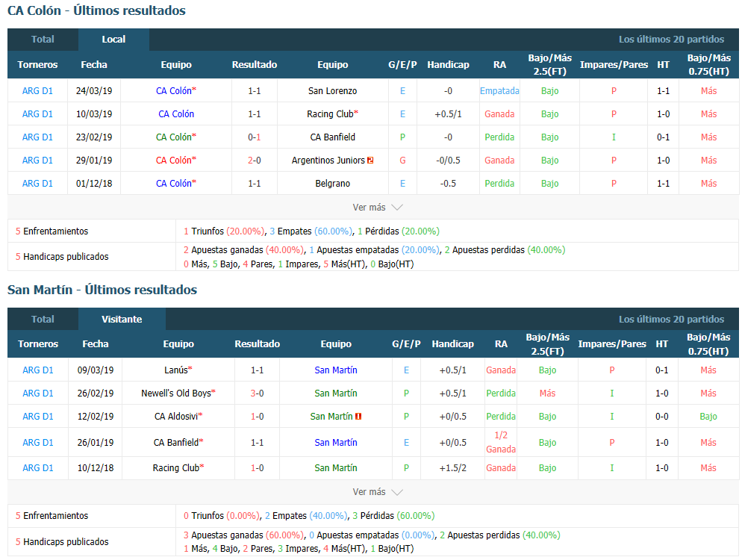Click G/E/P header in San Martín table

(x=406, y=344)
